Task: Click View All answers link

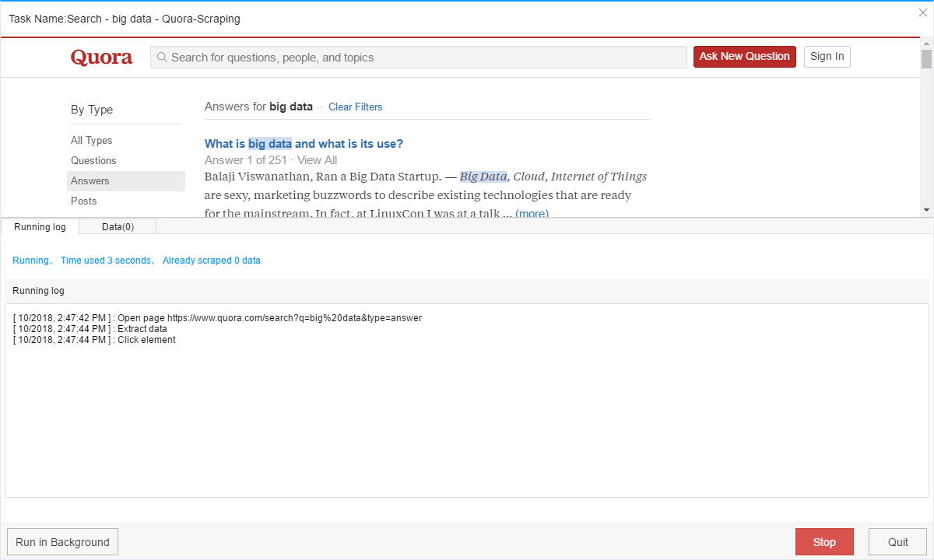Action: pos(318,160)
